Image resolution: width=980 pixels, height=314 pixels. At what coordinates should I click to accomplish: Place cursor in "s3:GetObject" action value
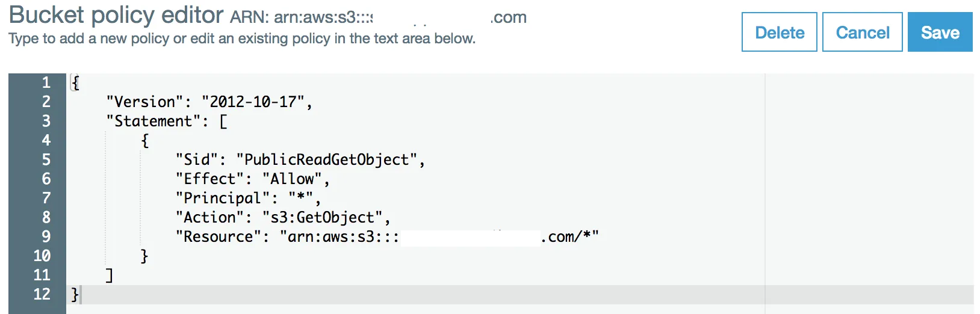point(323,217)
